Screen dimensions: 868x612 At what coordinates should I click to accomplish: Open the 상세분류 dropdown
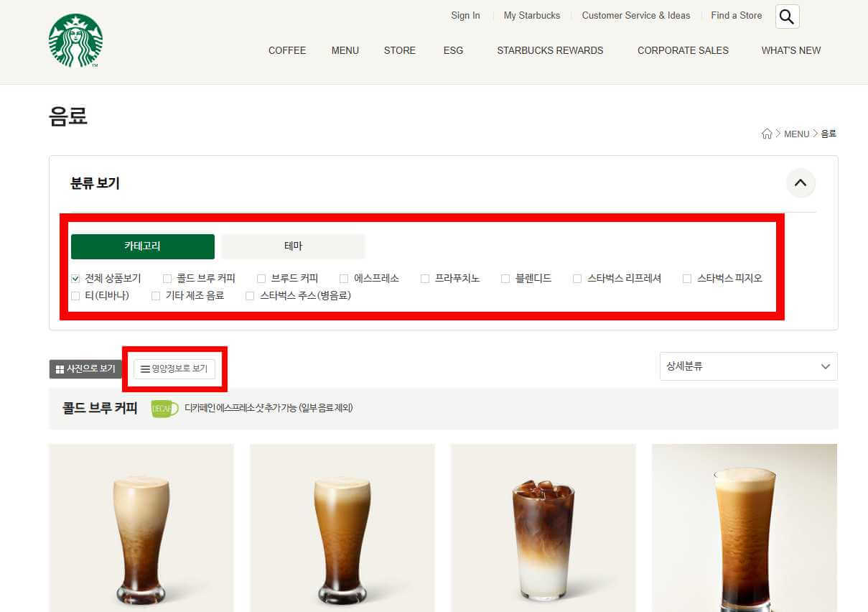748,366
